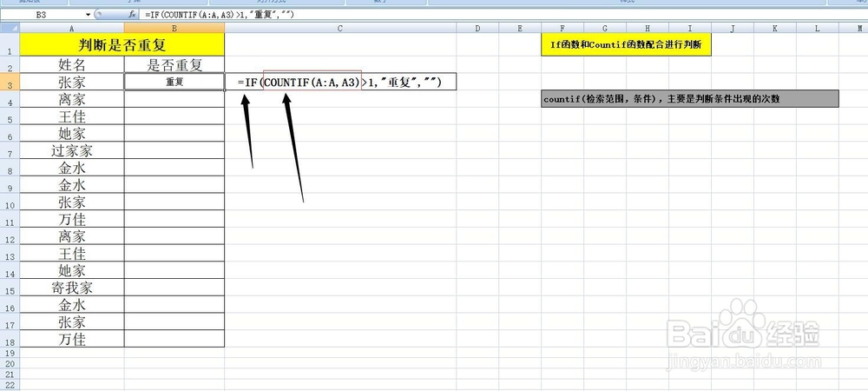Select 张家 in row 17
868x391 pixels.
coord(72,322)
